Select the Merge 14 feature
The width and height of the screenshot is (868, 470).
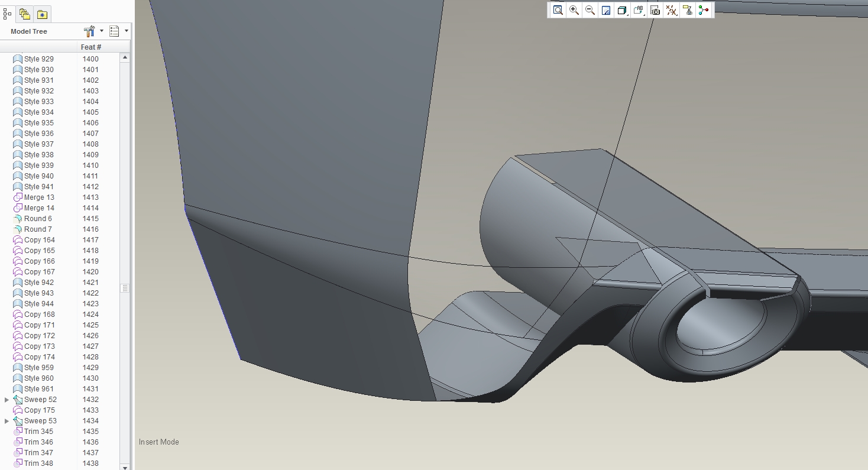pyautogui.click(x=39, y=208)
